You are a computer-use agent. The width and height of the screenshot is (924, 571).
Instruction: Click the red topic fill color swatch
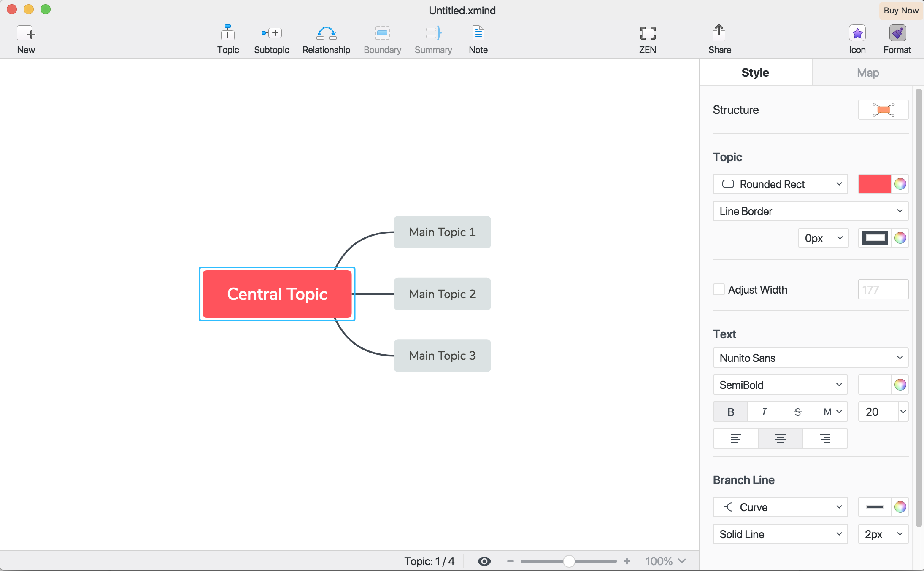click(875, 184)
